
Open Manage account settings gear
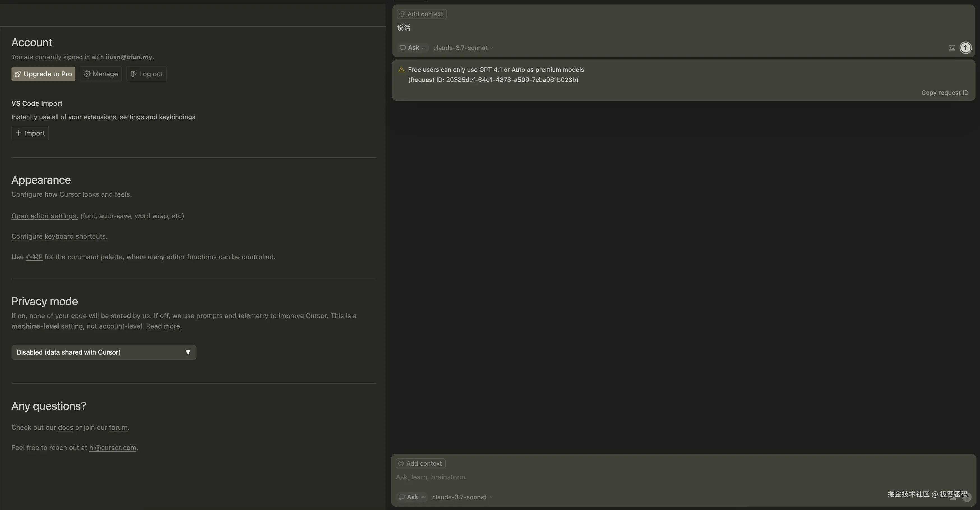pyautogui.click(x=101, y=74)
